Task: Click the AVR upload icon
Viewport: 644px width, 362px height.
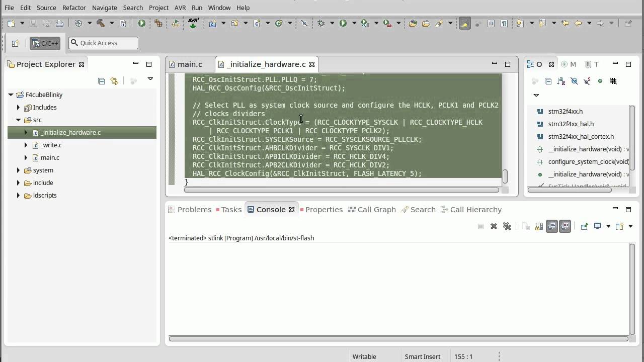Action: coord(193,23)
